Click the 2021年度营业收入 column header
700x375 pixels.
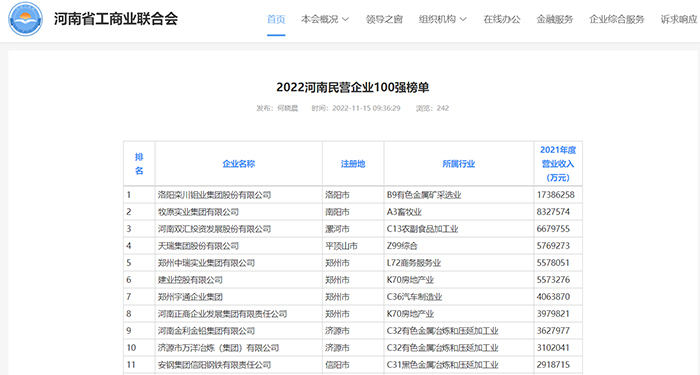tap(558, 163)
